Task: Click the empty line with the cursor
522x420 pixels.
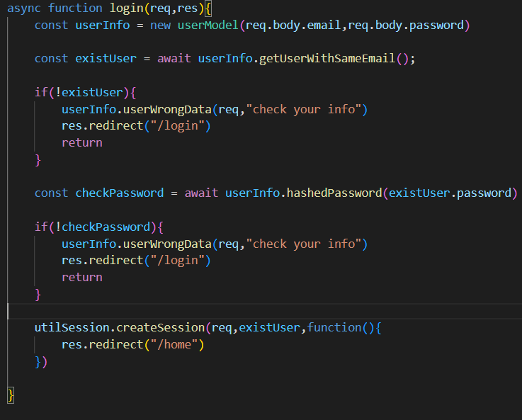Action: pyautogui.click(x=265, y=311)
